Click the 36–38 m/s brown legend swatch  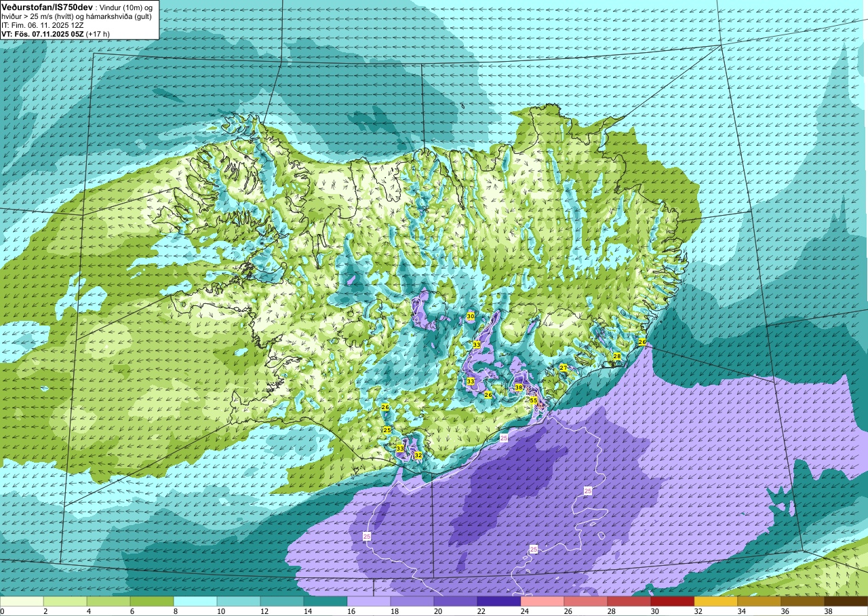[x=803, y=601]
